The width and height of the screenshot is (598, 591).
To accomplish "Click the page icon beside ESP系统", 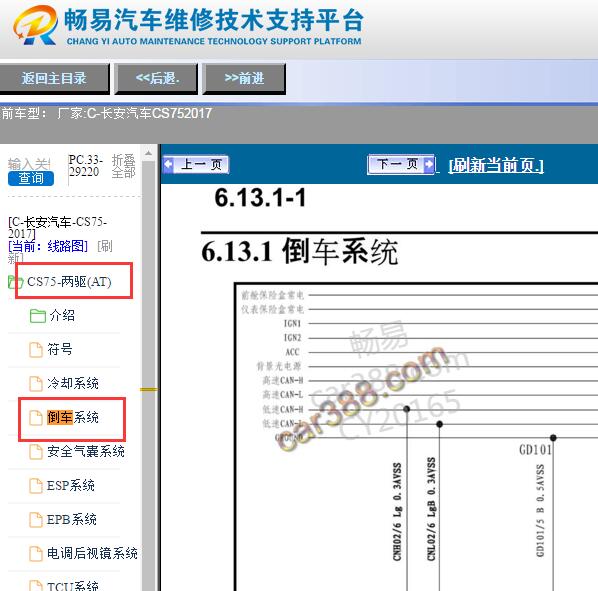I will click(36, 486).
